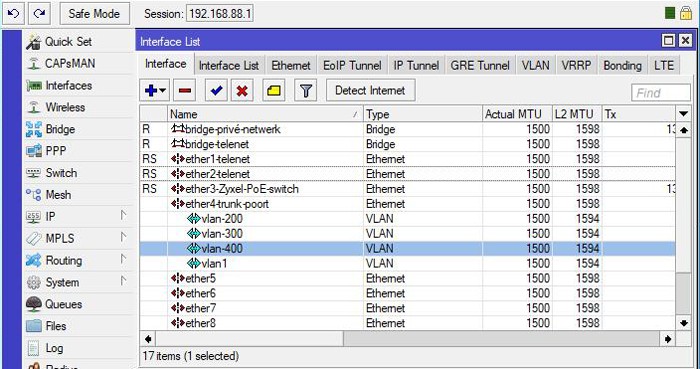Click the vertical scrollbar down arrow

tap(683, 323)
